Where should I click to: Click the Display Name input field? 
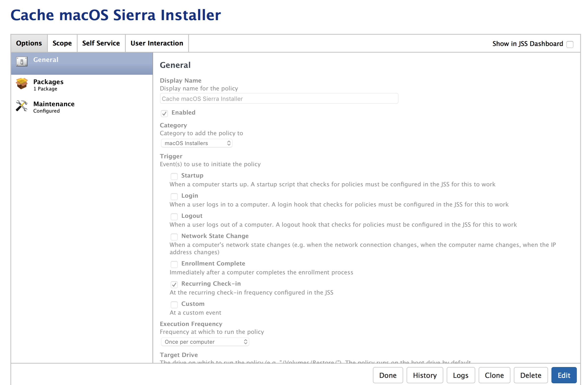point(279,99)
